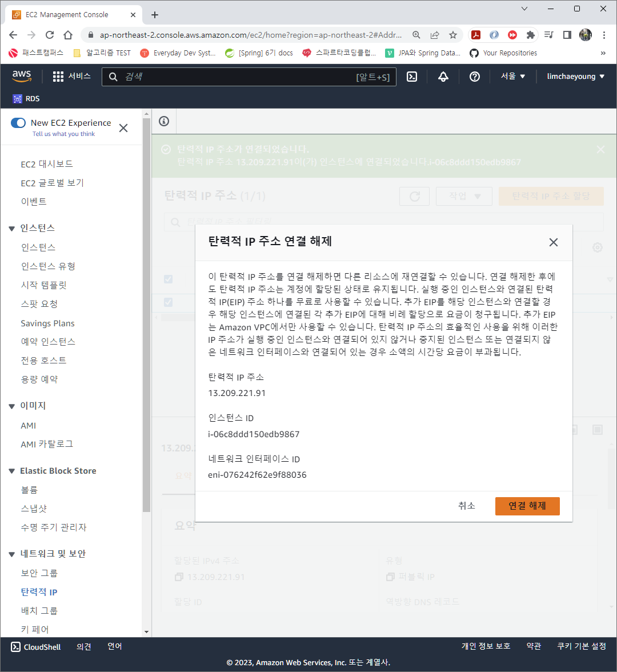Click the info circle icon above the banner
This screenshot has width=617, height=672.
pyautogui.click(x=163, y=121)
